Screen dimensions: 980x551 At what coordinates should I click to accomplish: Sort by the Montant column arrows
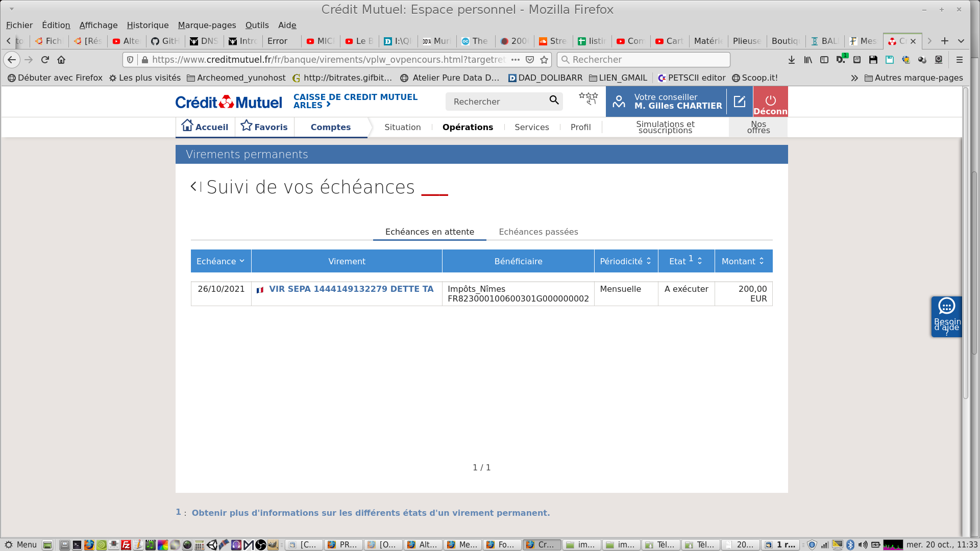point(762,261)
